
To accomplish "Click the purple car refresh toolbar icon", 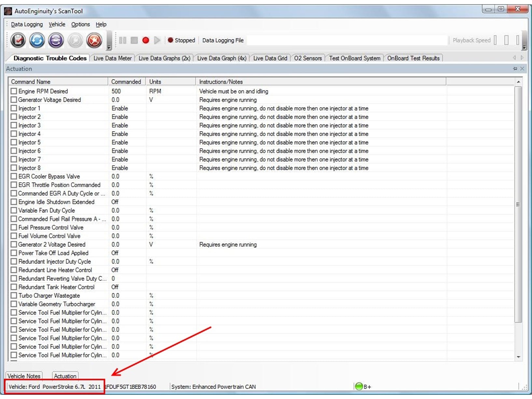I will point(56,40).
